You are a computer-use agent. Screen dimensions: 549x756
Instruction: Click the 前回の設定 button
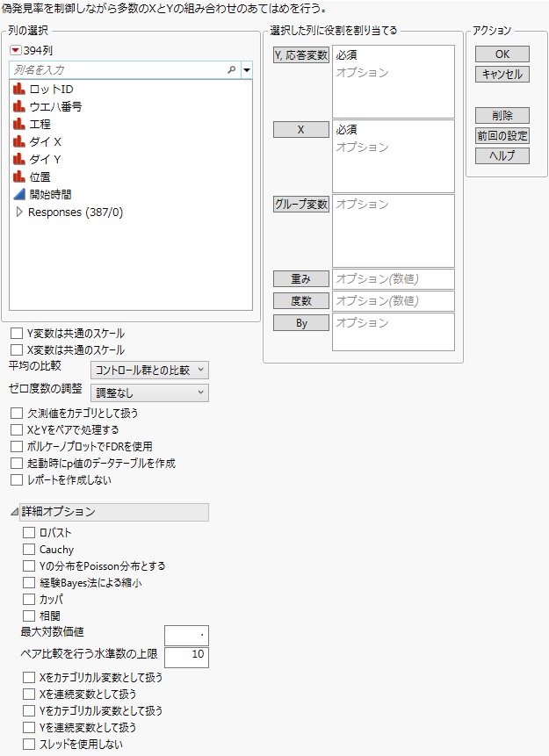pos(502,136)
